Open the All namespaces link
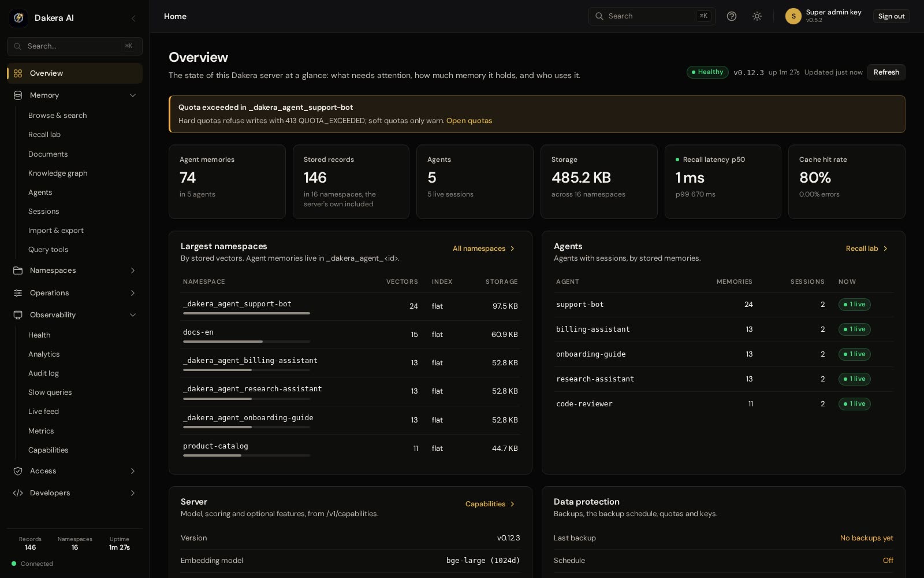 point(484,249)
